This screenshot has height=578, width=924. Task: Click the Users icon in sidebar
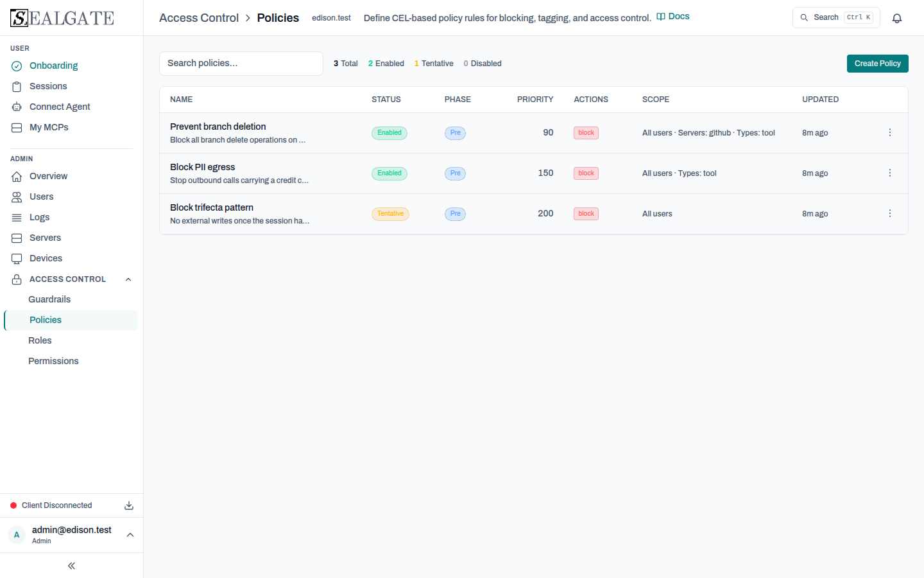[17, 197]
